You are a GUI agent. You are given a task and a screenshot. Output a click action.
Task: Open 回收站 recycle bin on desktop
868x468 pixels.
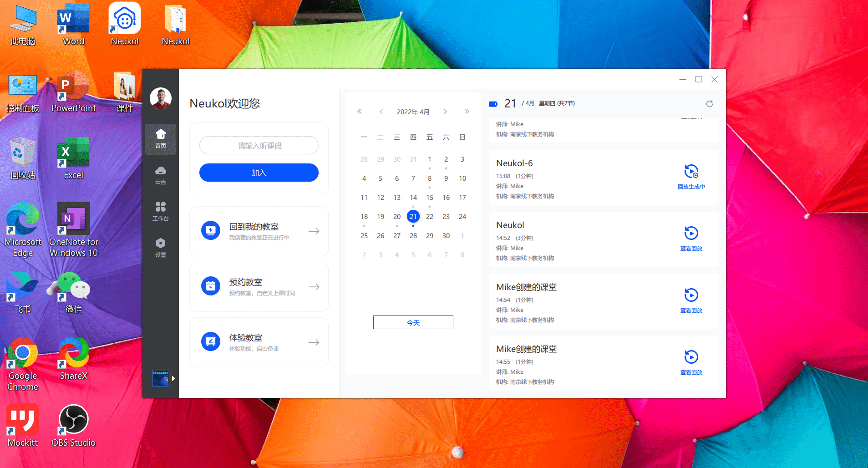tap(23, 158)
